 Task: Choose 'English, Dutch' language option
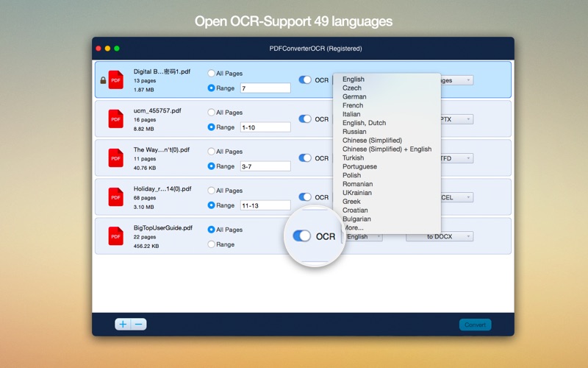(387, 123)
